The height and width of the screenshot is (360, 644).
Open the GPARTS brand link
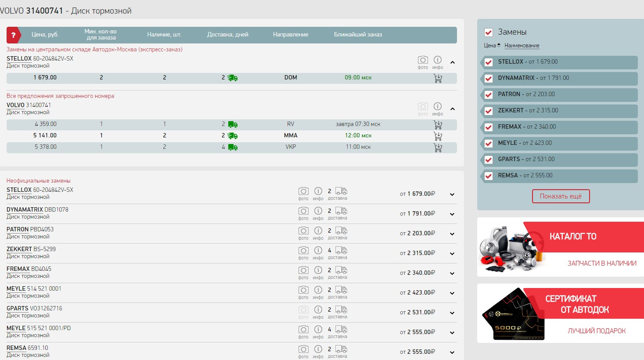17,308
